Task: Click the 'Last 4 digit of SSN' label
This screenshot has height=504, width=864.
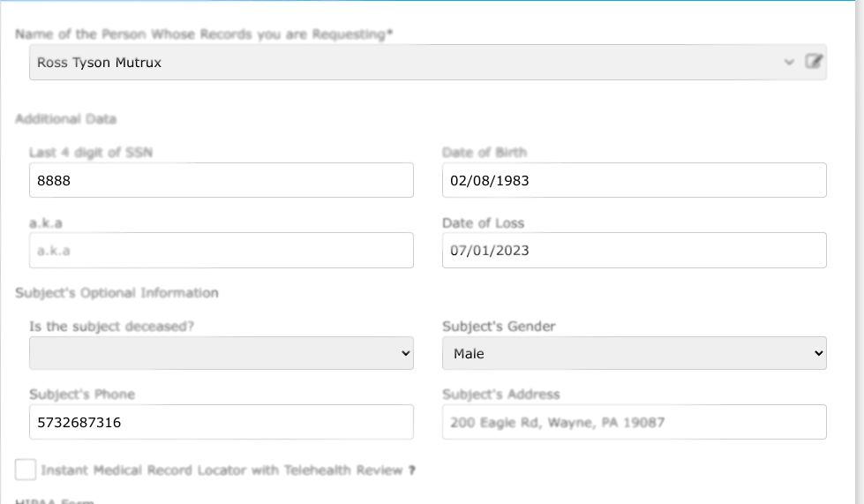Action: [x=90, y=153]
